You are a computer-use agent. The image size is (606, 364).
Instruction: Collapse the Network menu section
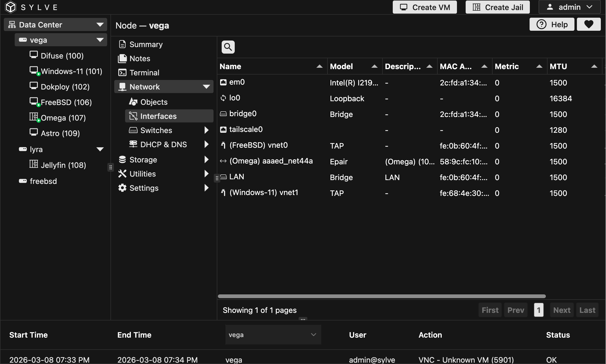click(206, 87)
